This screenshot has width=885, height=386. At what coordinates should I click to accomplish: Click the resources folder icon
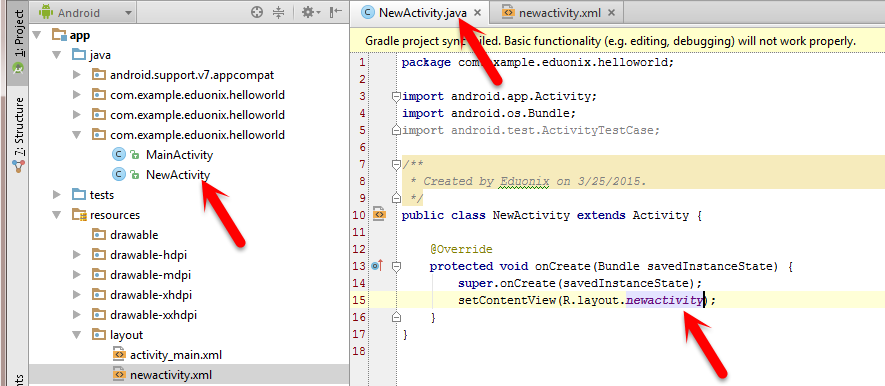point(79,215)
